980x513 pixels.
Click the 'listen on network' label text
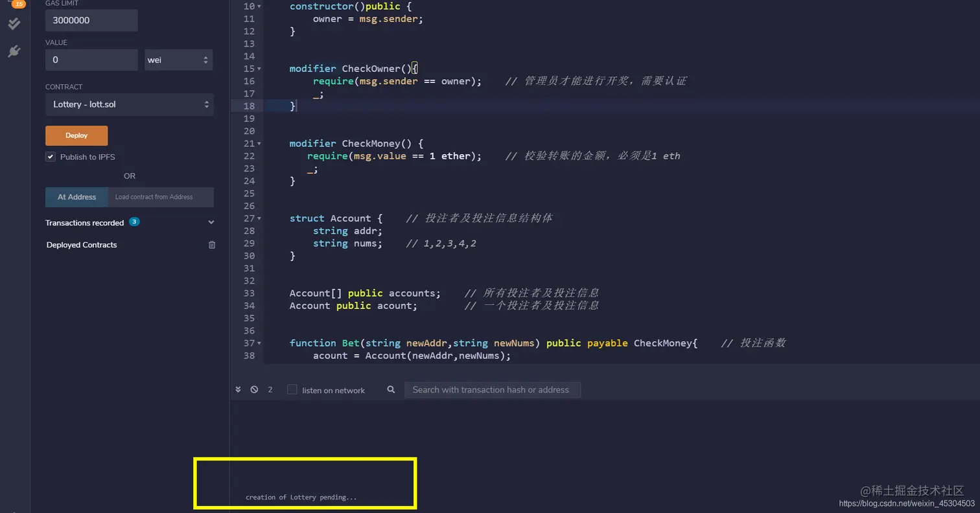tap(333, 390)
